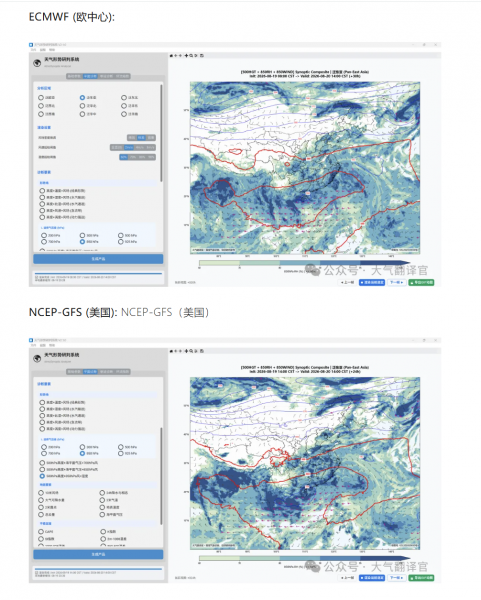
Task: Click the zoom magnifier in NCEP-GFS plot toolbar
Action: pos(191,351)
